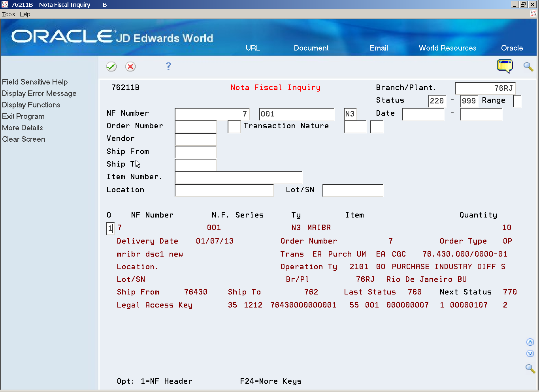
Task: Open the Tools menu
Action: coord(8,14)
